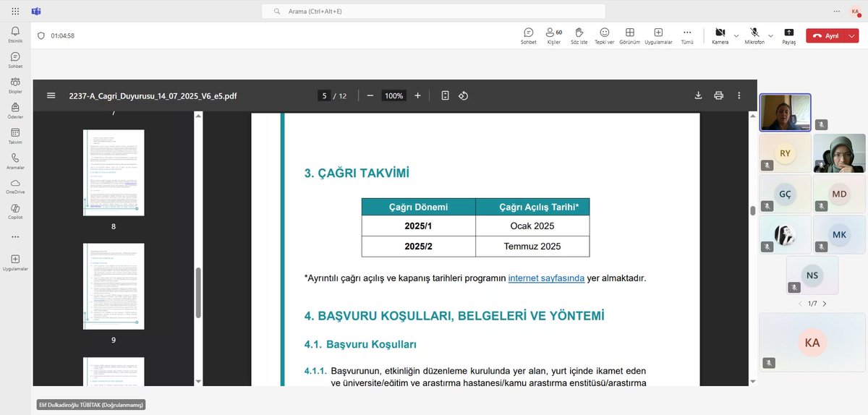The width and height of the screenshot is (868, 415).
Task: Toggle the Kamera on or off
Action: coord(720,35)
